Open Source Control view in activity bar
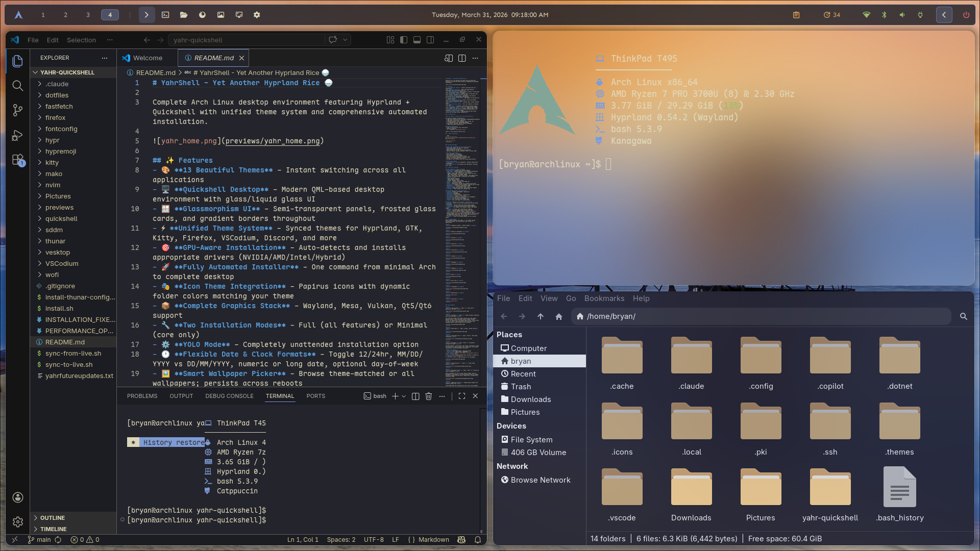Viewport: 980px width, 551px height. (x=17, y=110)
